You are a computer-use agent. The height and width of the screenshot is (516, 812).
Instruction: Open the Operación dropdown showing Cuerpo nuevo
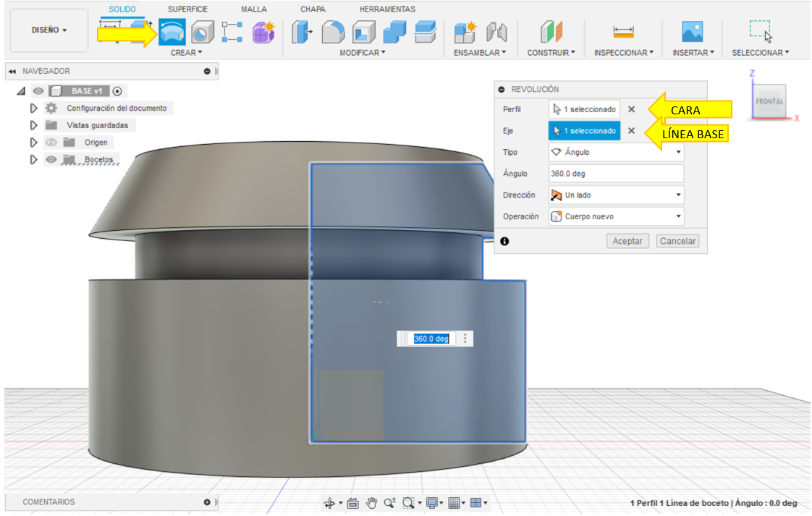617,216
